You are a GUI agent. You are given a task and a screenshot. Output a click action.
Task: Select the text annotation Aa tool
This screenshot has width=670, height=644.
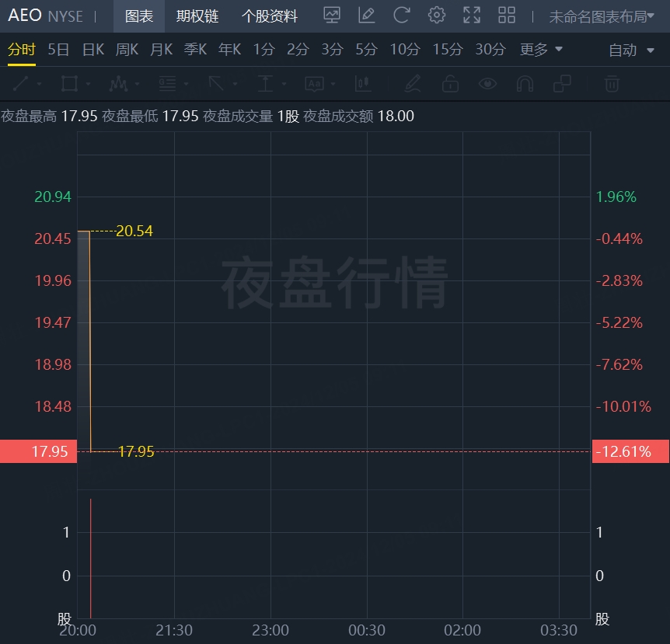point(314,84)
